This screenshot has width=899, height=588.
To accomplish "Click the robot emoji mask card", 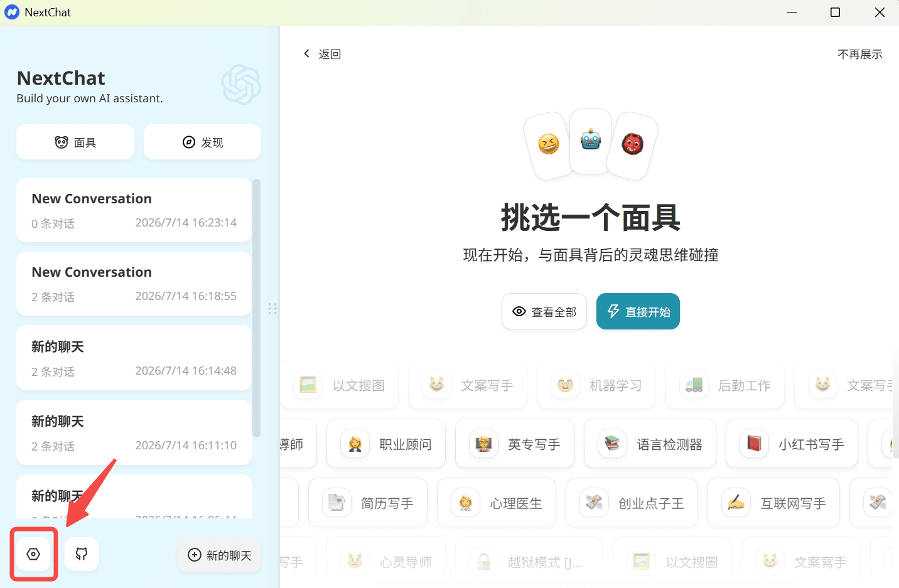I will (591, 141).
